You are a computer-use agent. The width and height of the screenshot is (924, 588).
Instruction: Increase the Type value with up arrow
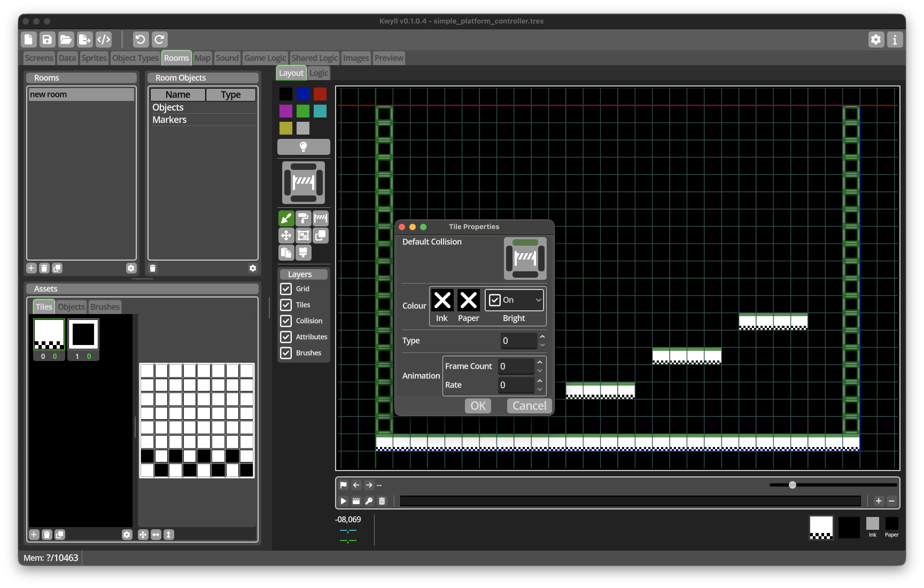pos(542,336)
